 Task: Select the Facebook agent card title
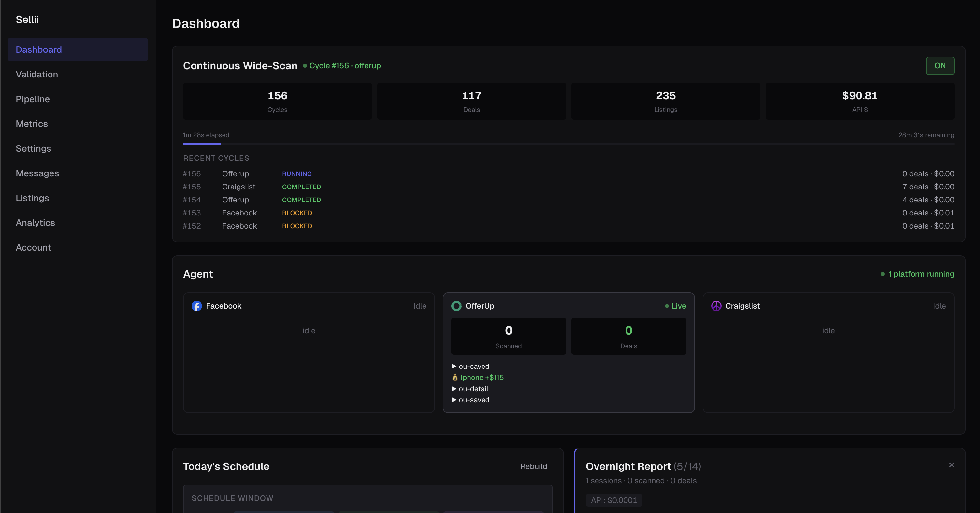point(223,306)
